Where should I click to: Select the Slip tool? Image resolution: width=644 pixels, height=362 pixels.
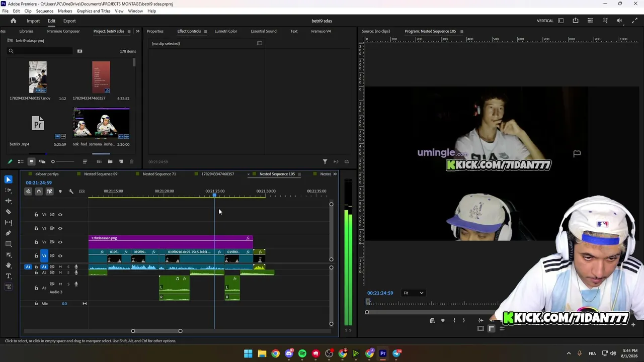point(9,222)
